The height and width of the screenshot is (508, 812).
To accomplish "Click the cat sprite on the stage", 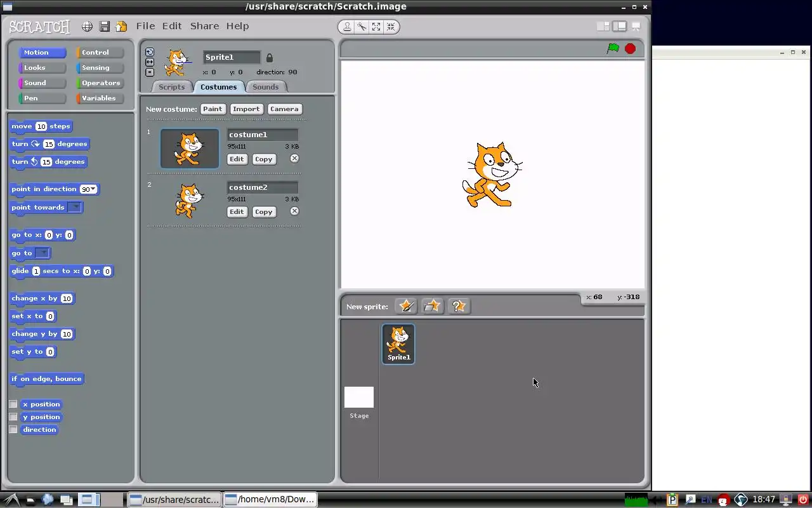I will tap(492, 175).
